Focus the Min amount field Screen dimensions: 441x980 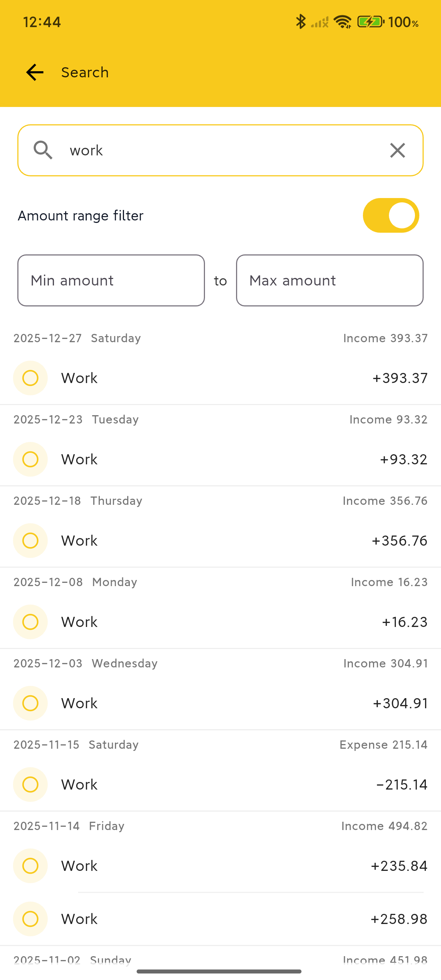pyautogui.click(x=111, y=280)
